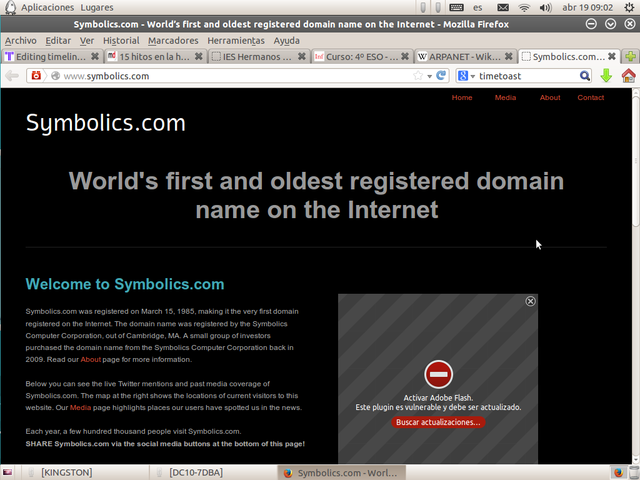Switch to the 15 hitos en la h... tab

[x=154, y=56]
